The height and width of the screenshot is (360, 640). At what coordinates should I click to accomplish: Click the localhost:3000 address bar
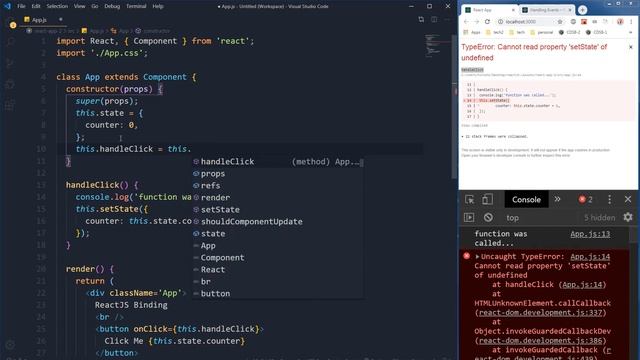click(531, 22)
